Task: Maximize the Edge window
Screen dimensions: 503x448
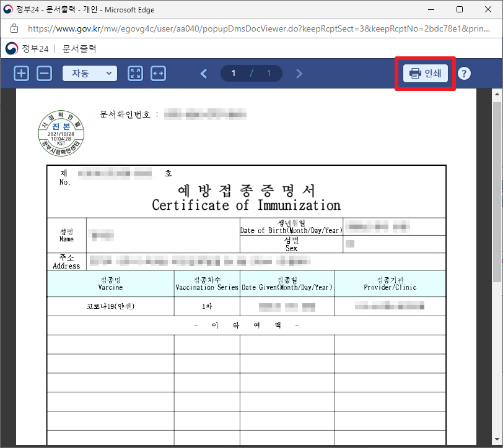Action: (x=460, y=9)
